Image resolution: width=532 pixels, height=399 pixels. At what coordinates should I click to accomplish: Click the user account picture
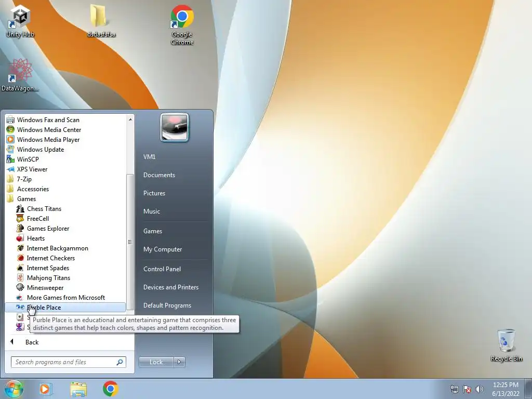(x=175, y=127)
